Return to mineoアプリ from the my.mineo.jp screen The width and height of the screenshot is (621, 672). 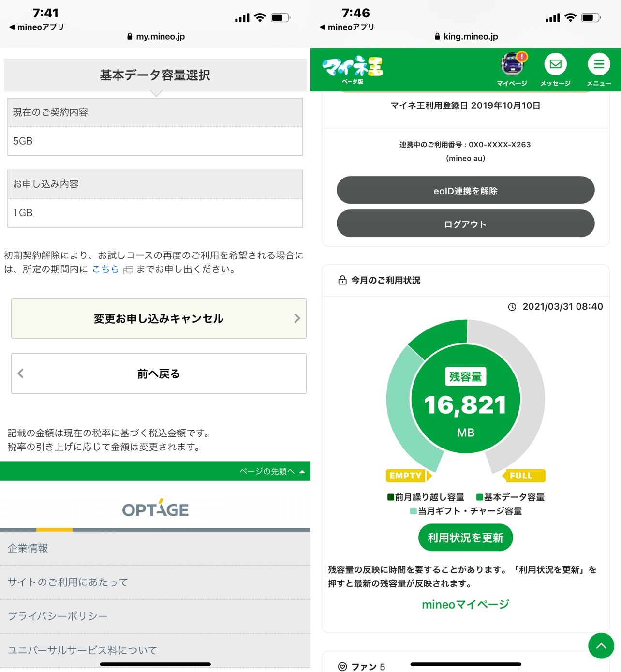[x=37, y=27]
